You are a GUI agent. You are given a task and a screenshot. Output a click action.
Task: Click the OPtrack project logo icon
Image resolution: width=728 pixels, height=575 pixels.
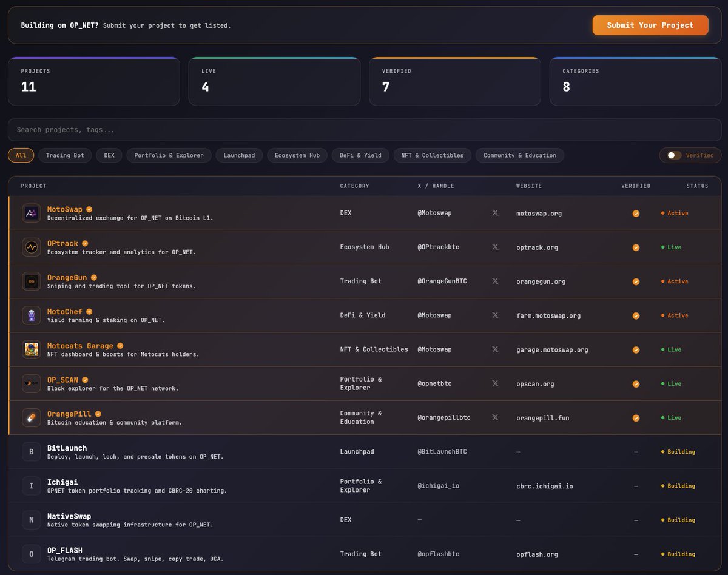click(32, 247)
